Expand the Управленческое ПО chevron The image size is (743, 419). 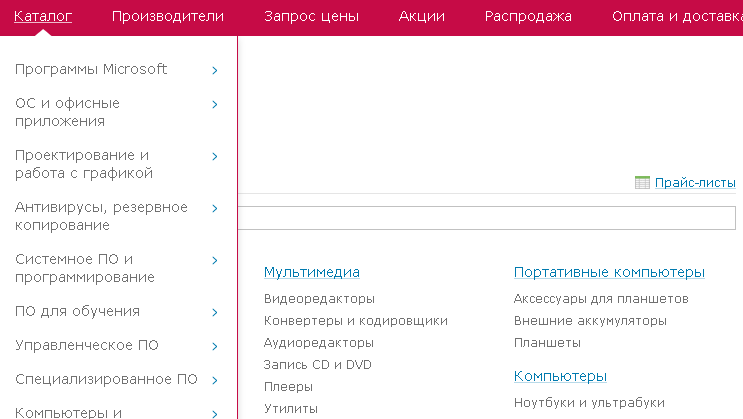(215, 346)
